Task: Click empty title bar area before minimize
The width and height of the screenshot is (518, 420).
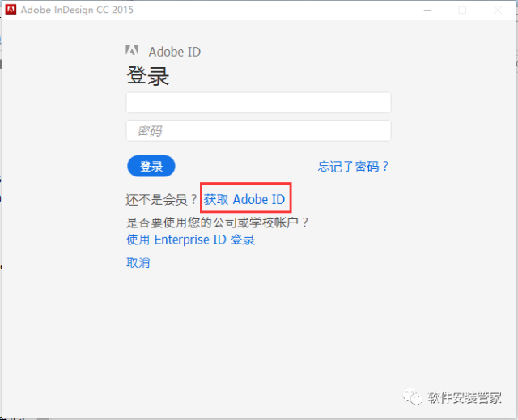Action: tap(283, 10)
